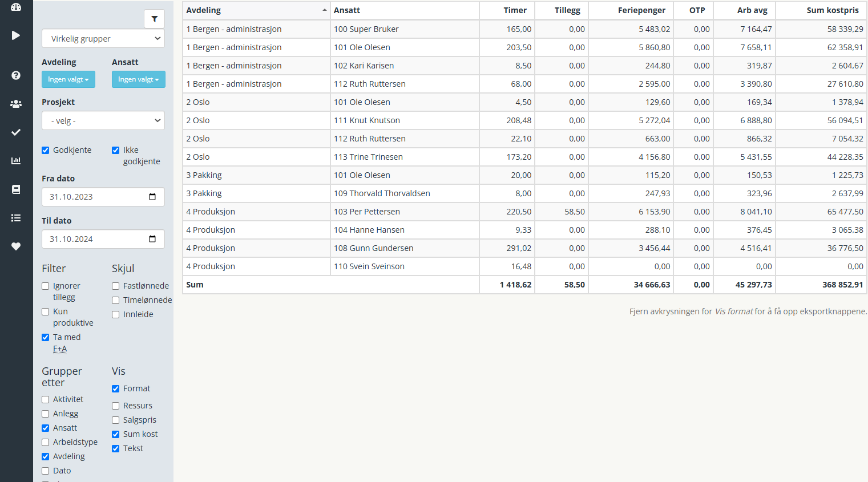Screen dimensions: 868x482
Task: Click the filter funnel button
Action: click(154, 19)
